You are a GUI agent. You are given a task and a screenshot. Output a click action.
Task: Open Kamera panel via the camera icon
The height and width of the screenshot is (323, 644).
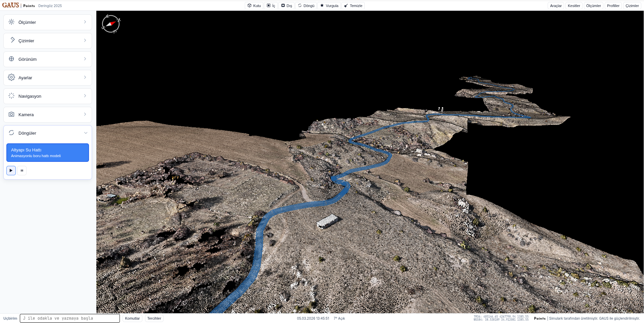tap(11, 114)
